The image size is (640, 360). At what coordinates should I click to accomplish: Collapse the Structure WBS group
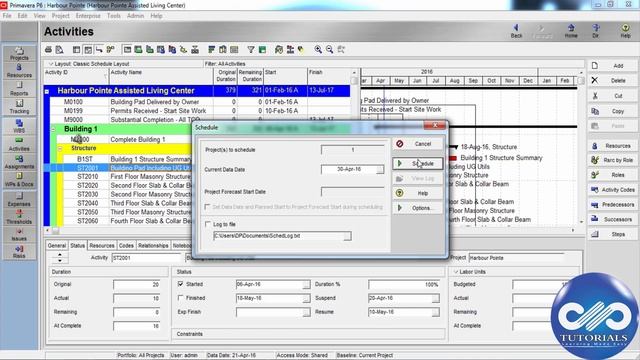(60, 148)
